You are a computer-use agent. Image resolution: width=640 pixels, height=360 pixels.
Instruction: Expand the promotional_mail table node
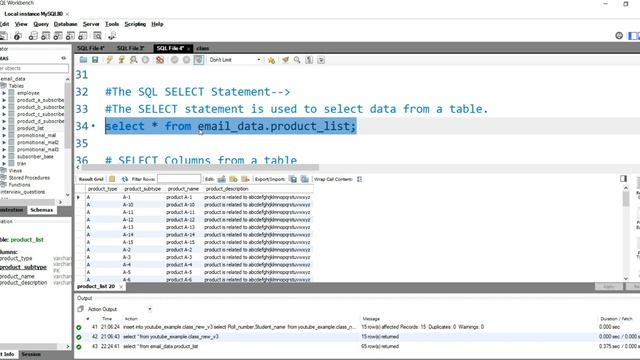point(4,135)
